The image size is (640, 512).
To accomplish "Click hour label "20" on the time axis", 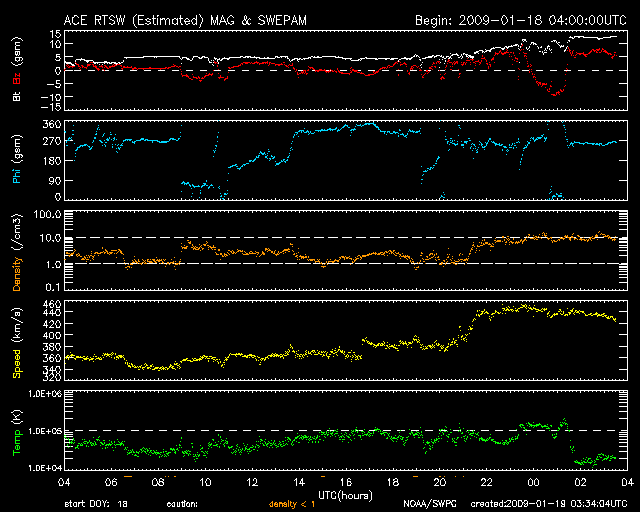I will pyautogui.click(x=440, y=482).
